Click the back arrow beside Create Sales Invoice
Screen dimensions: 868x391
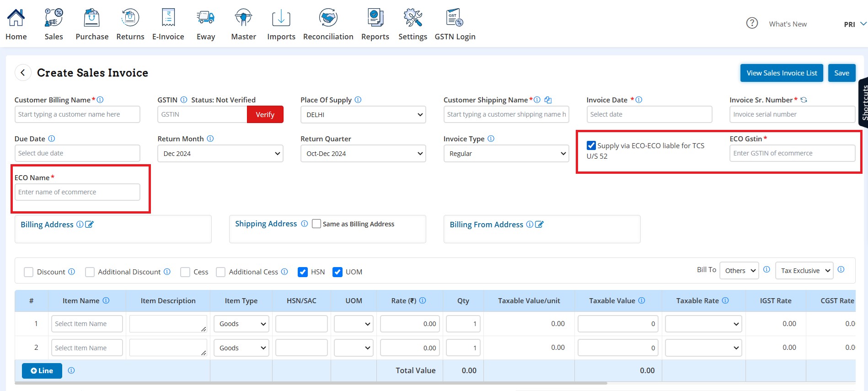click(23, 73)
